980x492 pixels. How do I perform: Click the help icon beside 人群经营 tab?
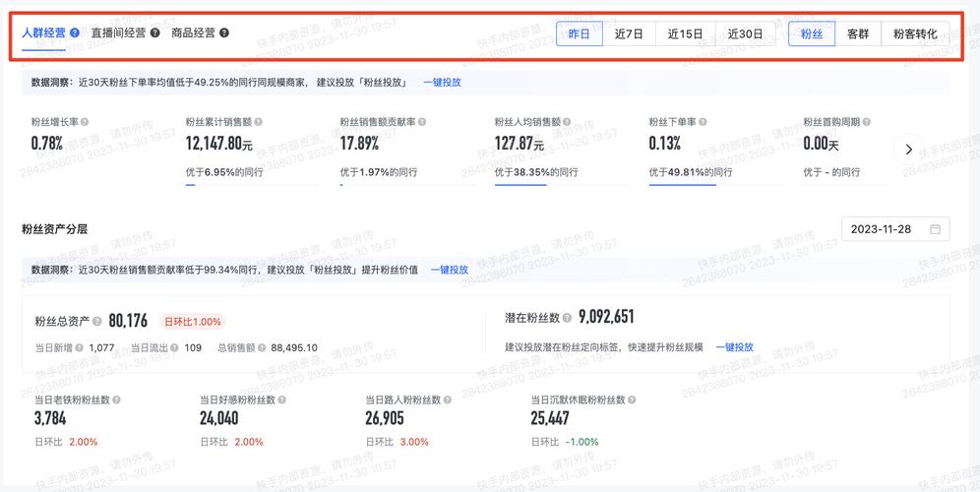[76, 32]
